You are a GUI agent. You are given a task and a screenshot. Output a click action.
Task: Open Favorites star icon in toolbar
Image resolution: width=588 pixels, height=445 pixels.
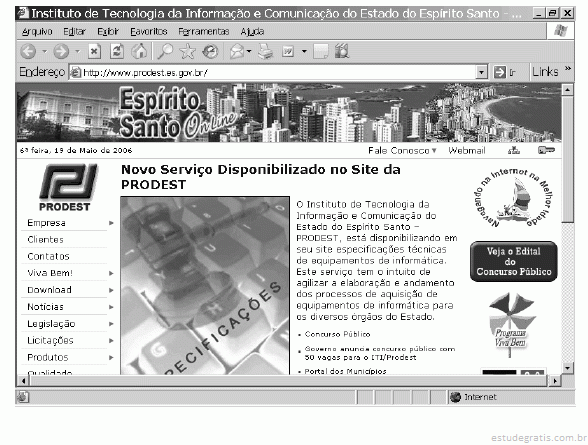pos(188,51)
